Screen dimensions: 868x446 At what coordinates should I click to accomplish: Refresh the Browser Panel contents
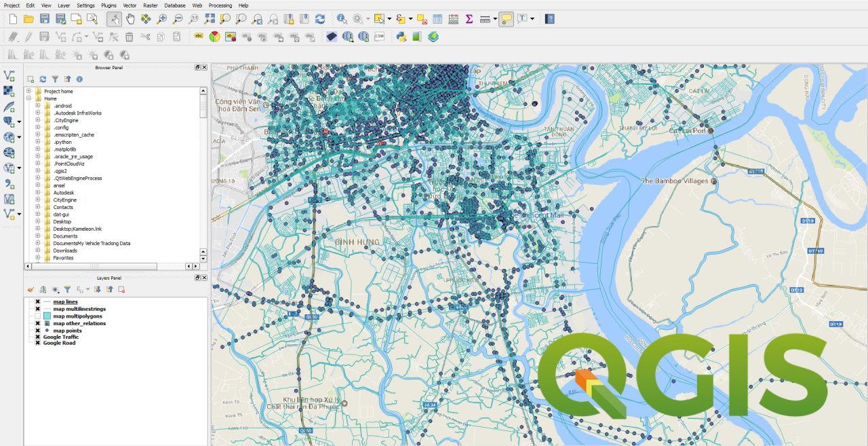(43, 79)
